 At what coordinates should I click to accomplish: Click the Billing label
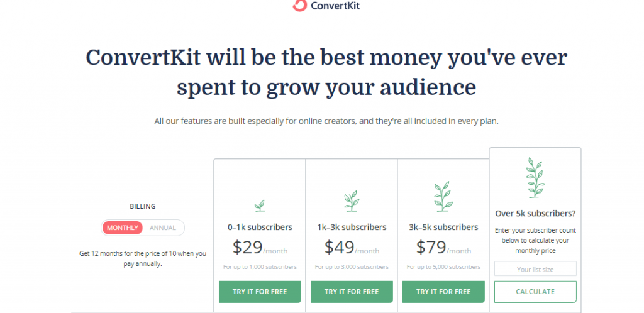click(143, 206)
